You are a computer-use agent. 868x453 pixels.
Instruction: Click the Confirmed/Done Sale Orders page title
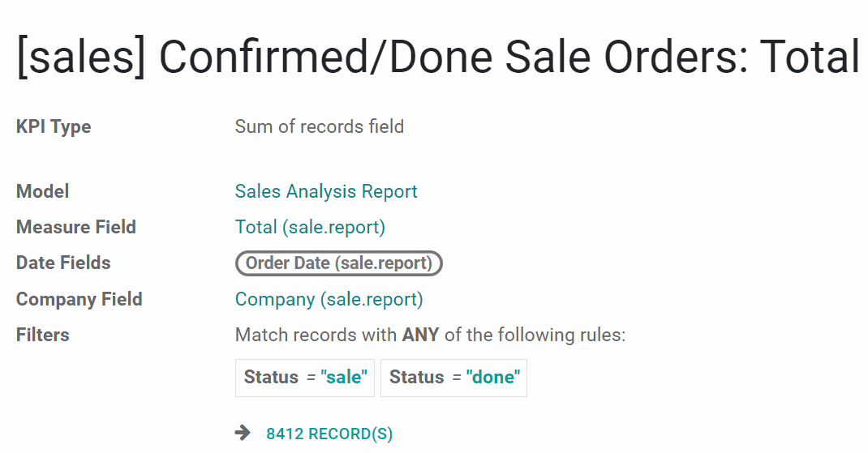[437, 57]
